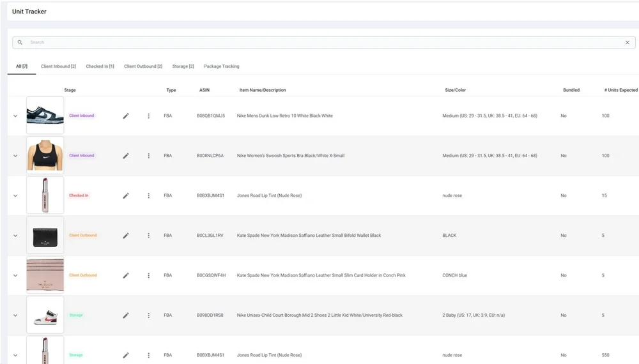Click the search magnifier icon
Screen dimensions: 639x364
point(20,42)
